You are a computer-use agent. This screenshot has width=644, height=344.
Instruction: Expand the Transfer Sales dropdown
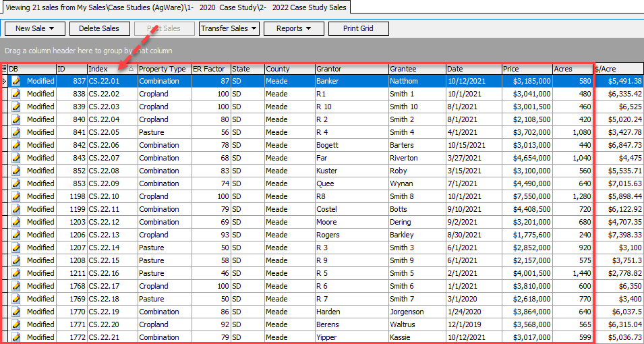tap(229, 28)
